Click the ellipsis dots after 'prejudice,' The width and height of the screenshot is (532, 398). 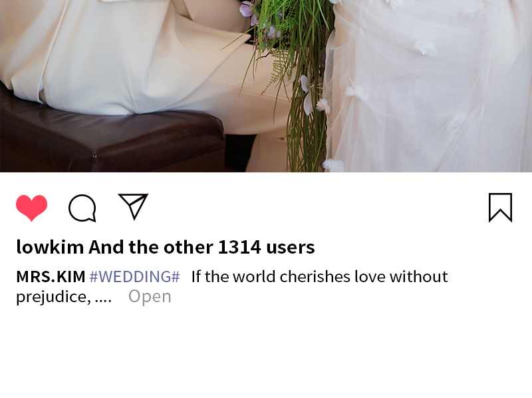[x=103, y=300]
